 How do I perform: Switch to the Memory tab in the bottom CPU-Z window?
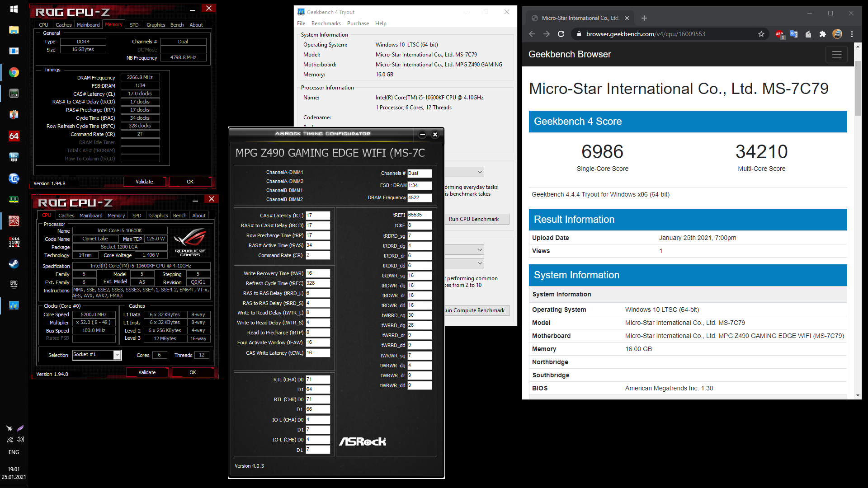click(116, 216)
